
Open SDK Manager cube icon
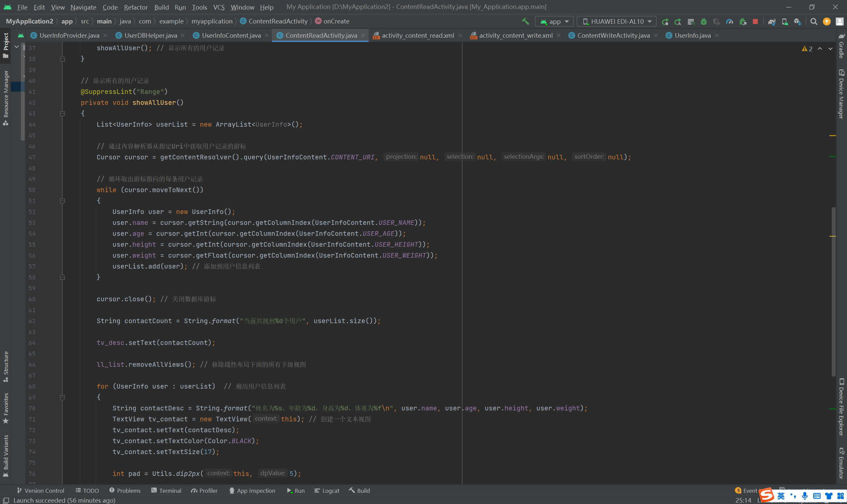tap(797, 21)
